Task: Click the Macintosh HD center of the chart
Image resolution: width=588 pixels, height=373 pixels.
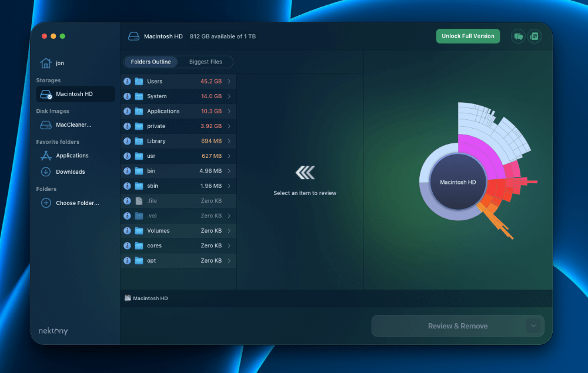Action: click(458, 182)
